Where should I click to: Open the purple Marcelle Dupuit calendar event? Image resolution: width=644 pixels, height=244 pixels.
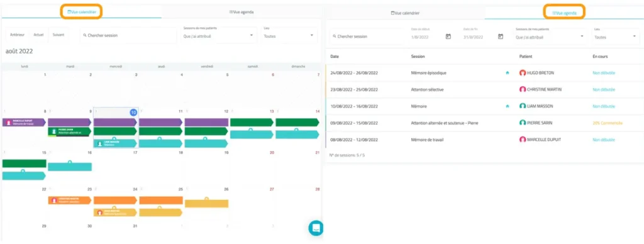coord(24,122)
